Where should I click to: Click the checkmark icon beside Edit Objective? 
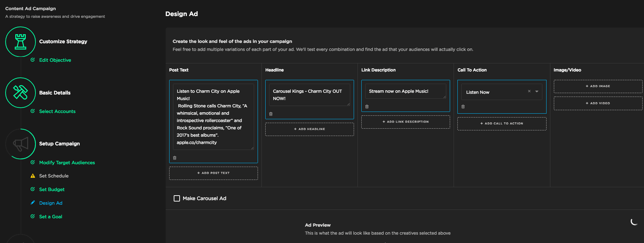(33, 60)
